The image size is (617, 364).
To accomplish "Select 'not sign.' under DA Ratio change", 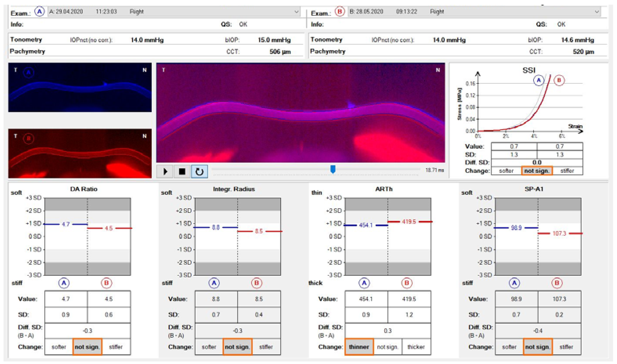I will [87, 347].
